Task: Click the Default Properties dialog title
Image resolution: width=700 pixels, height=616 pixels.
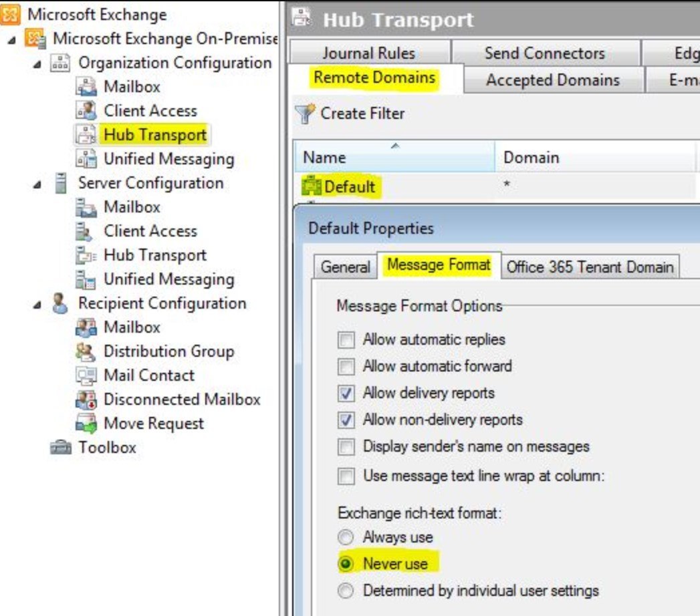Action: pyautogui.click(x=370, y=228)
